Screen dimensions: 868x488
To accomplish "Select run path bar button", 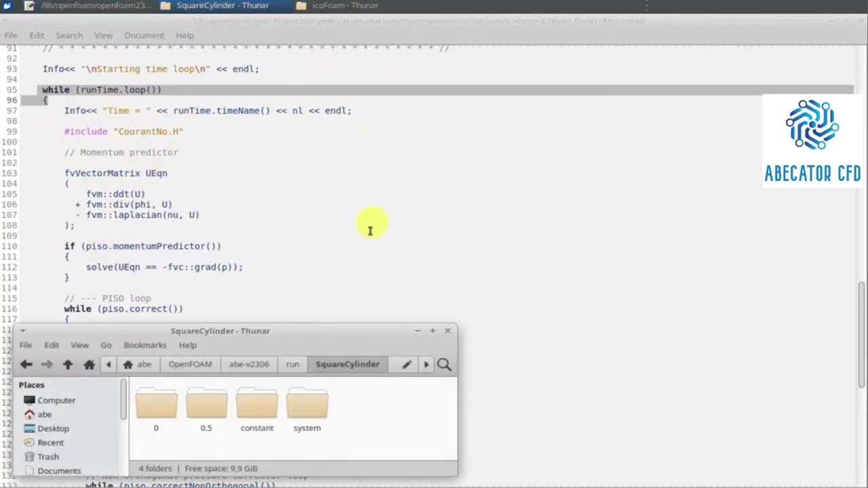I will point(292,365).
